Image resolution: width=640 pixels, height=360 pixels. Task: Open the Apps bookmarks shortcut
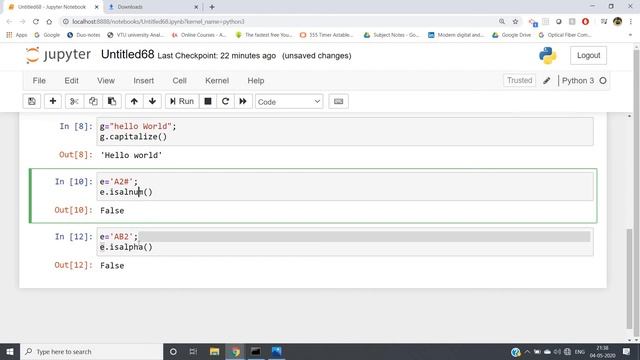click(17, 35)
